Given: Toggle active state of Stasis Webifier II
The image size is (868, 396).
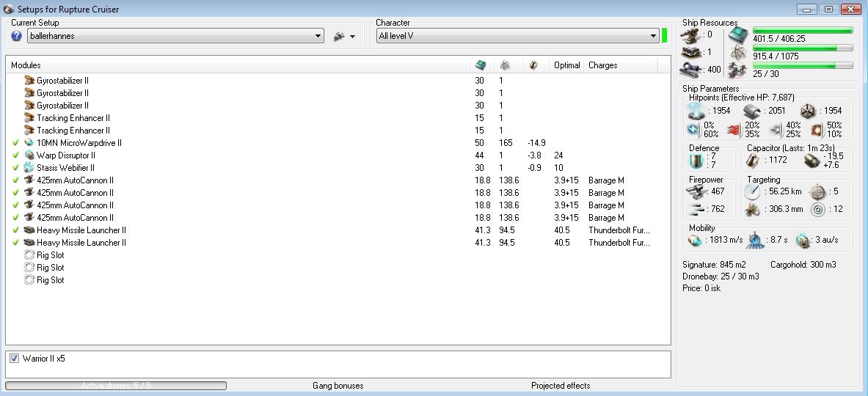Looking at the screenshot, I should coord(15,168).
